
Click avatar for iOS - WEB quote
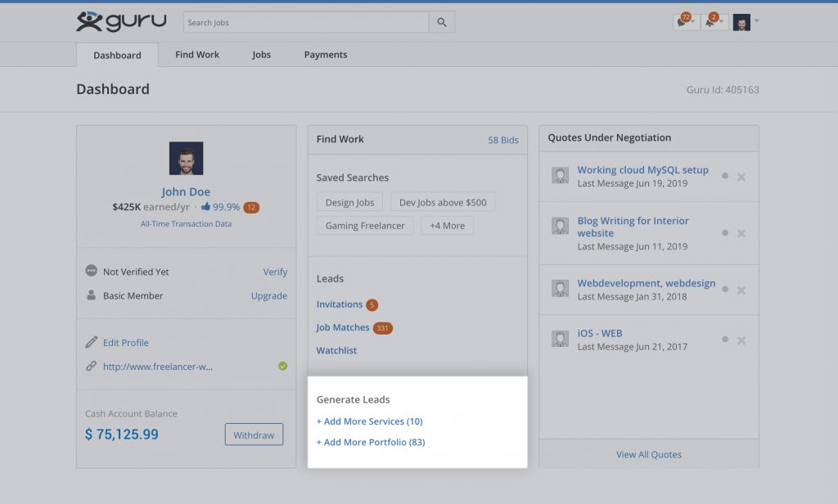coord(560,338)
